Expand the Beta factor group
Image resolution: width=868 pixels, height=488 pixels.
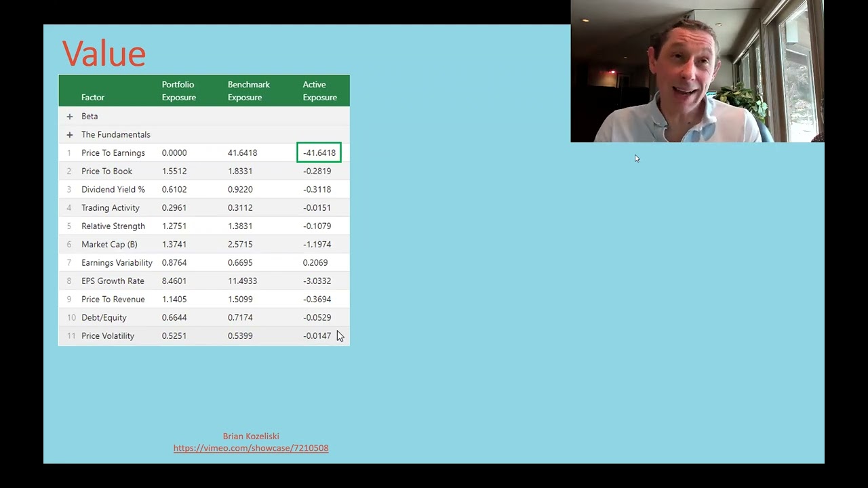point(69,117)
